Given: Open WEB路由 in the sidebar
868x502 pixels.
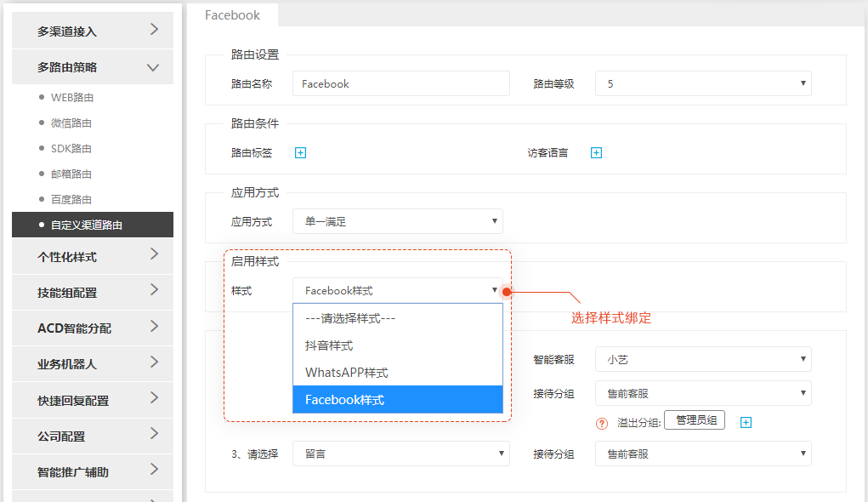Looking at the screenshot, I should [x=72, y=98].
